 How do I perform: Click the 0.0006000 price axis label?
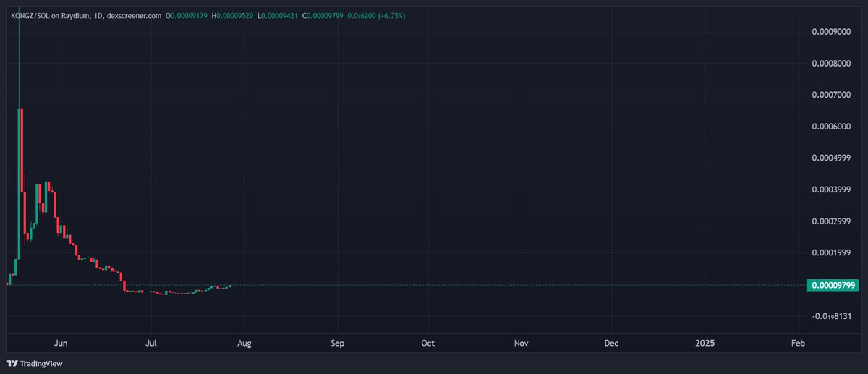point(831,127)
